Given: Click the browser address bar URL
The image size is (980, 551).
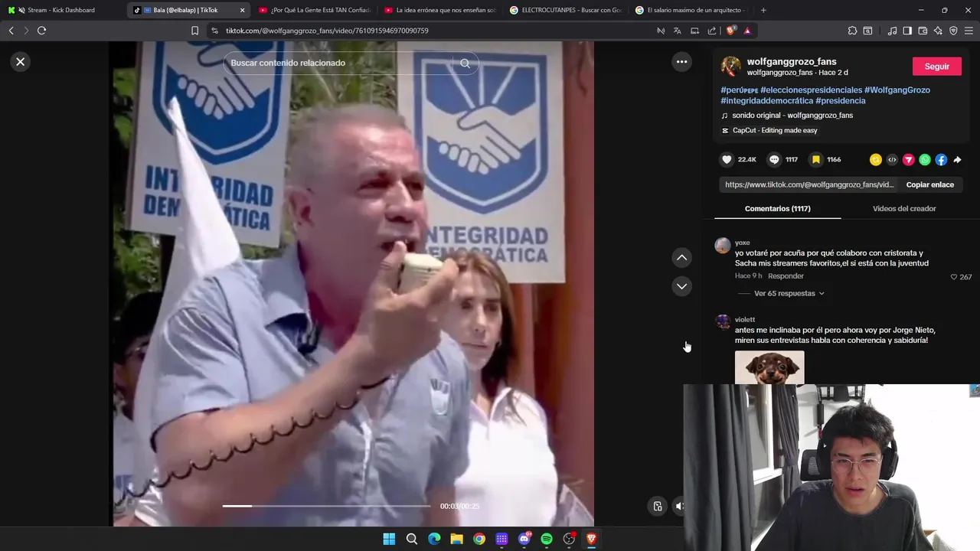Looking at the screenshot, I should [327, 31].
